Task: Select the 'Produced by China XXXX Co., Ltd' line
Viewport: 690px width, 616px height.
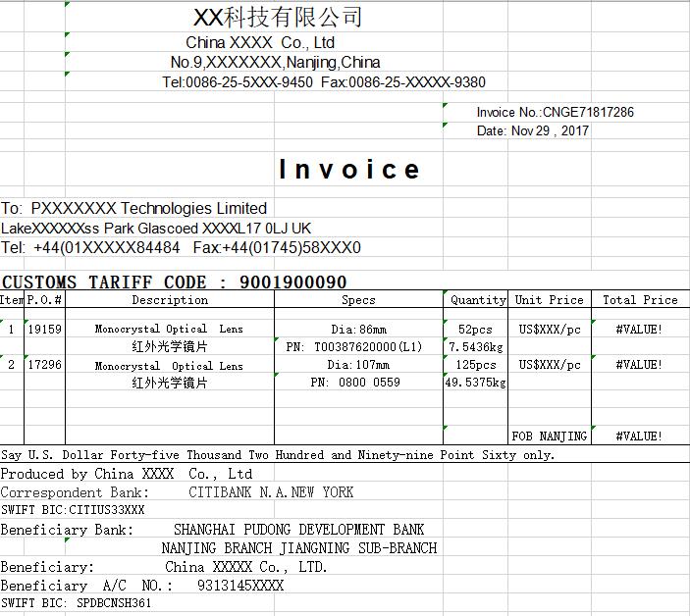Action: point(127,474)
